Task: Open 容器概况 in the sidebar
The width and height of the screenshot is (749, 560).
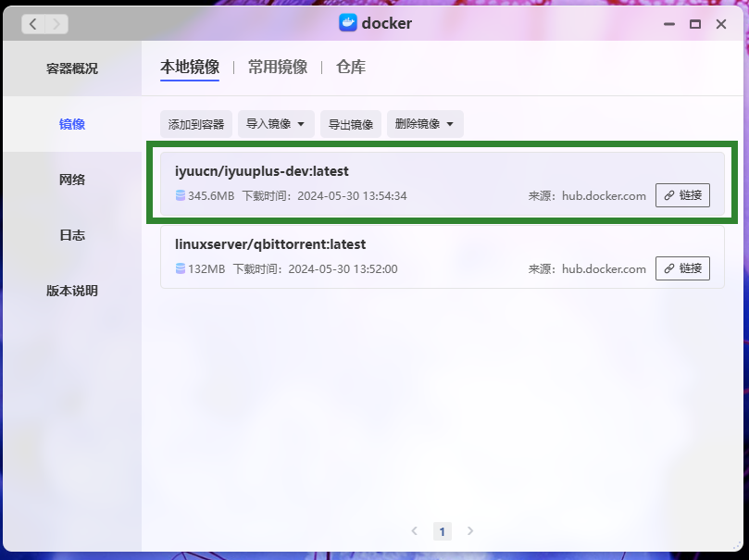Action: click(x=72, y=68)
